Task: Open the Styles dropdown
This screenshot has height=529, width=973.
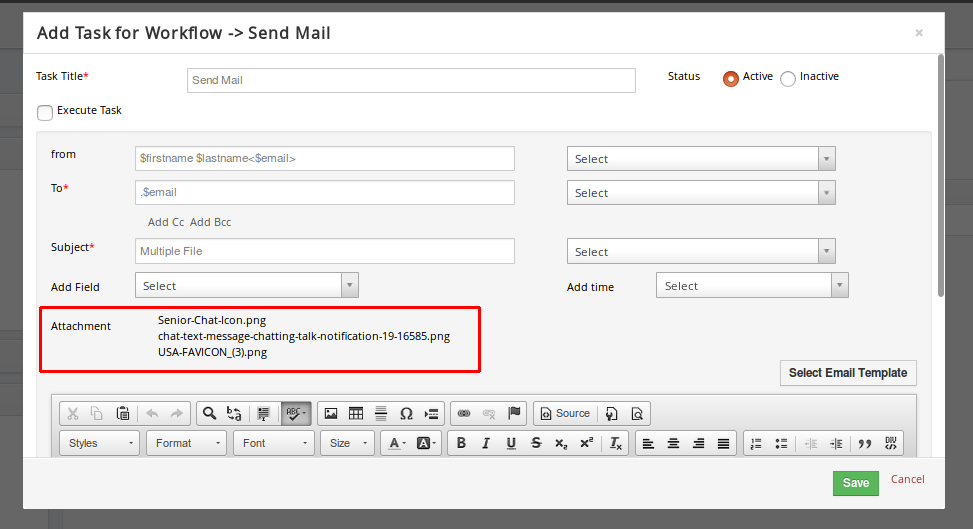Action: (x=100, y=443)
